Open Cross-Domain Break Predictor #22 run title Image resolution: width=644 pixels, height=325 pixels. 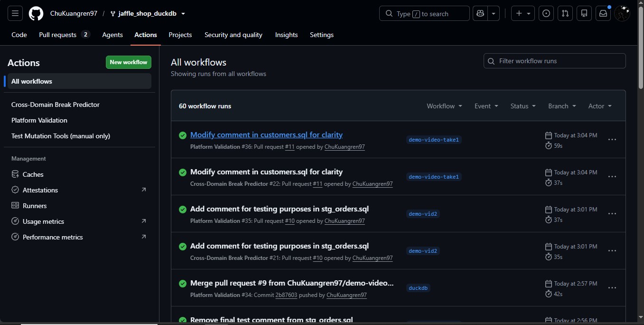point(266,172)
